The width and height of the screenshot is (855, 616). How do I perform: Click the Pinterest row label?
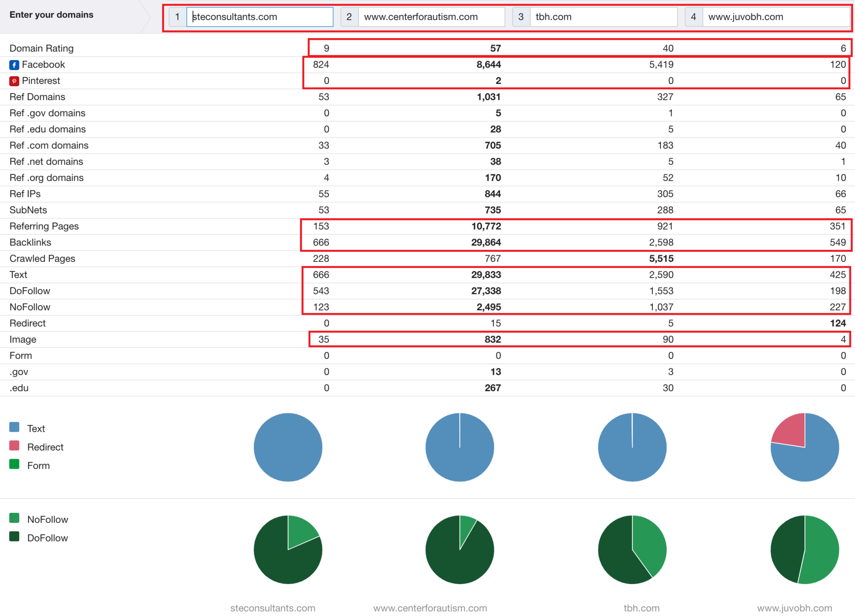41,81
